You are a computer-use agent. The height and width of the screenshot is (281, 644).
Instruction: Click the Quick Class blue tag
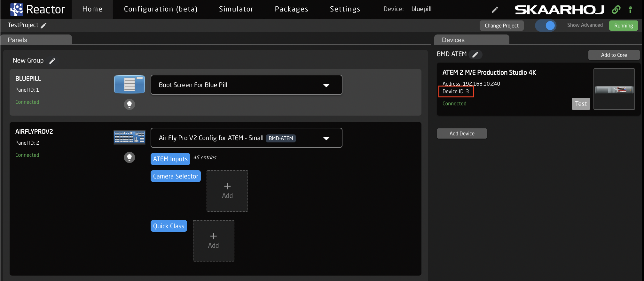tap(169, 226)
